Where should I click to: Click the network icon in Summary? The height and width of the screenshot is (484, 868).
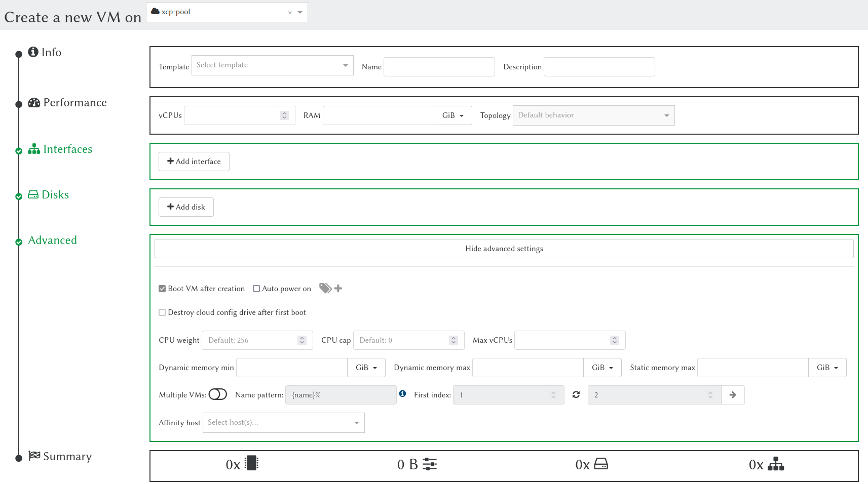(775, 464)
